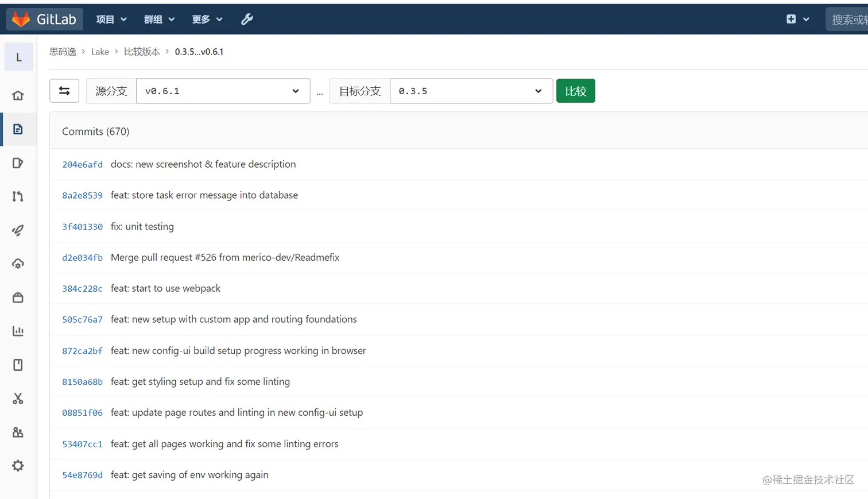This screenshot has height=499, width=868.
Task: Click 'feat: new config-ui build setup progress' message
Action: (238, 350)
